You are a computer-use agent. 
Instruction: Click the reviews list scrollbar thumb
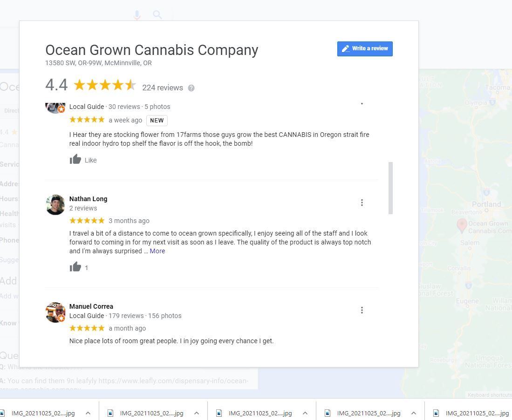[x=390, y=188]
